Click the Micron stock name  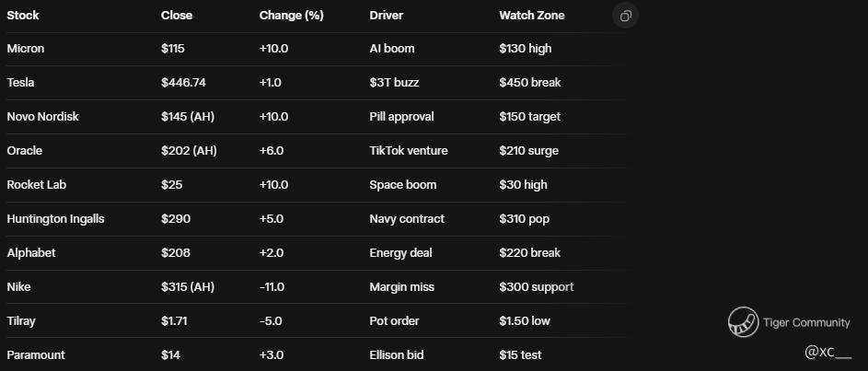[x=26, y=49]
